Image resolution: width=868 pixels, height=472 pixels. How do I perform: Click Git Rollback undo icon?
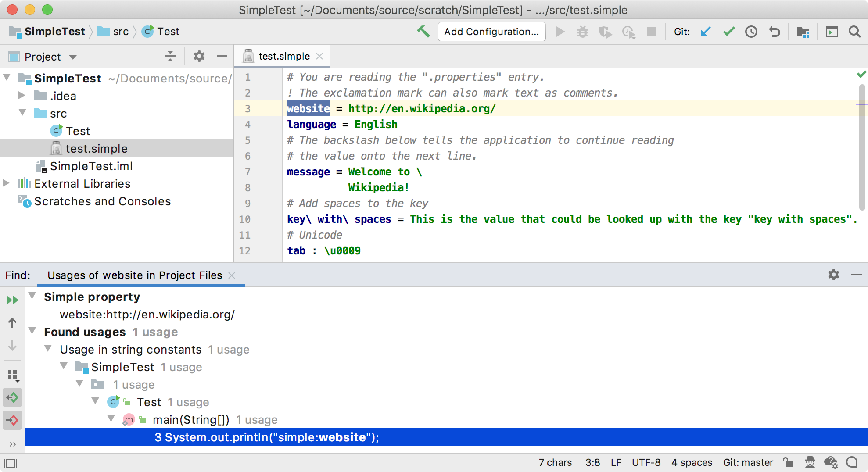coord(775,32)
